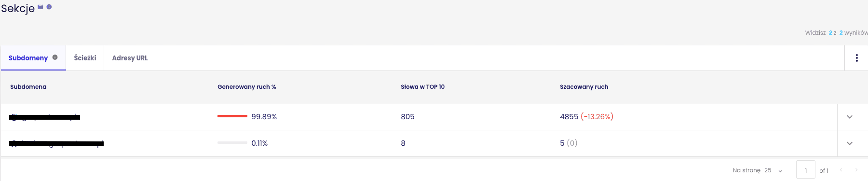Expand the 0.11% traffic subdomain row
The height and width of the screenshot is (181, 868).
[x=850, y=143]
